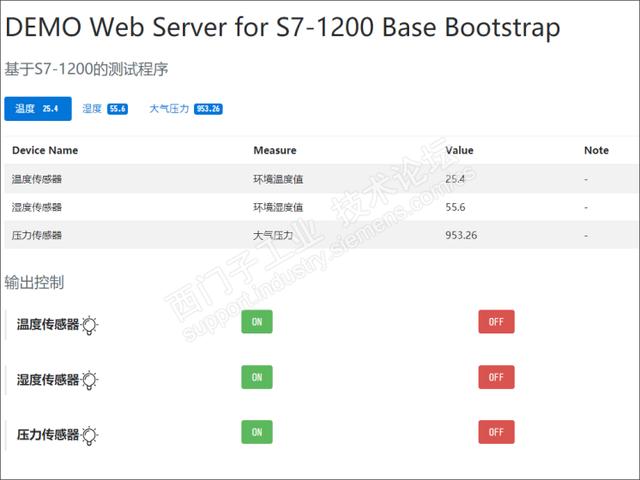The image size is (640, 480).
Task: Click the 953.26 value cell in table
Action: click(x=461, y=235)
